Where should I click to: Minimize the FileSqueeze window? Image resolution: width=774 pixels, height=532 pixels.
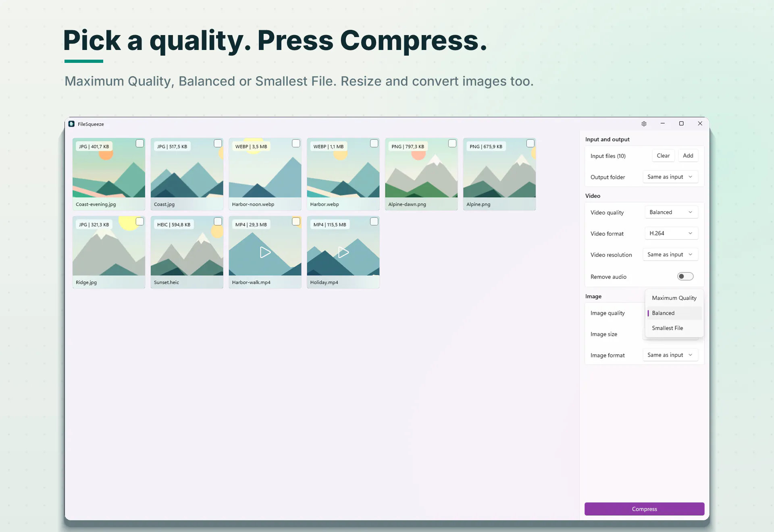(662, 123)
